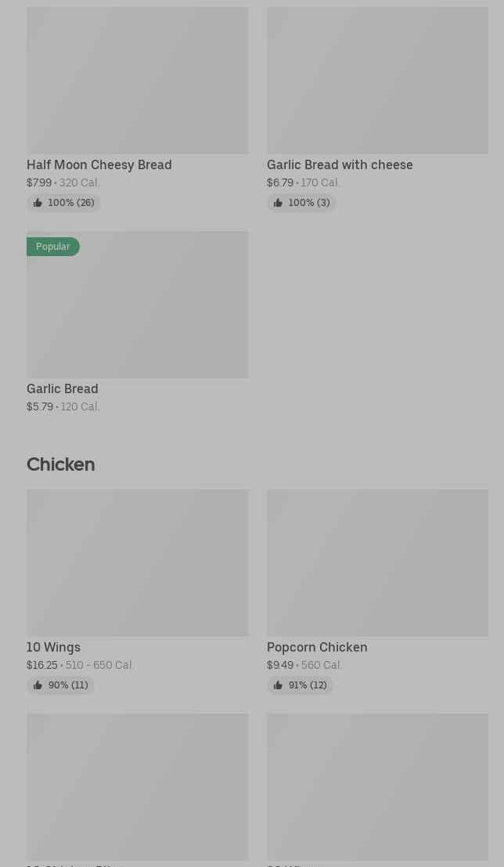Click the 100% (26) rating badge
Image resolution: width=504 pixels, height=867 pixels.
[x=64, y=203]
